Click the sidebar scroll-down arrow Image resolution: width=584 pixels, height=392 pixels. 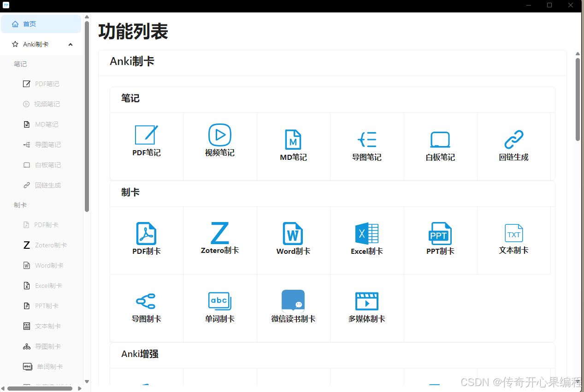point(87,381)
